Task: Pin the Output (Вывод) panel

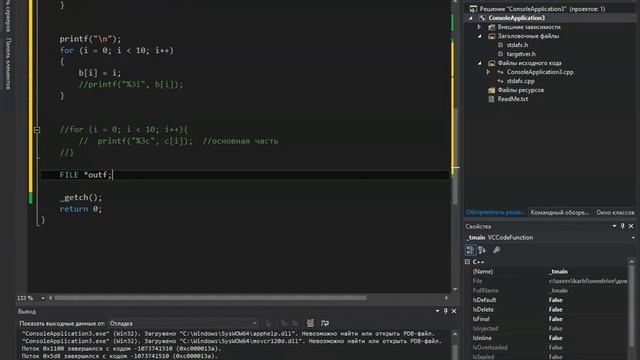Action: pyautogui.click(x=446, y=311)
